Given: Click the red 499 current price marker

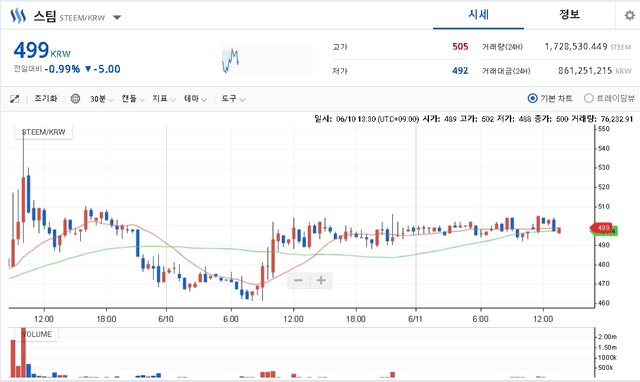Looking at the screenshot, I should 601,228.
